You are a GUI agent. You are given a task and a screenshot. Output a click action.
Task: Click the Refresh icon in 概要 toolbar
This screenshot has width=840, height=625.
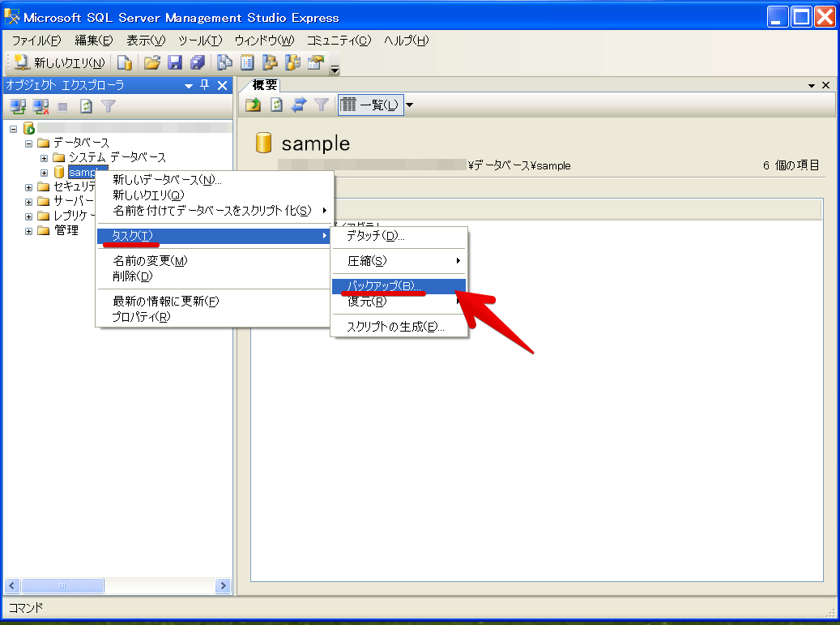tap(276, 105)
